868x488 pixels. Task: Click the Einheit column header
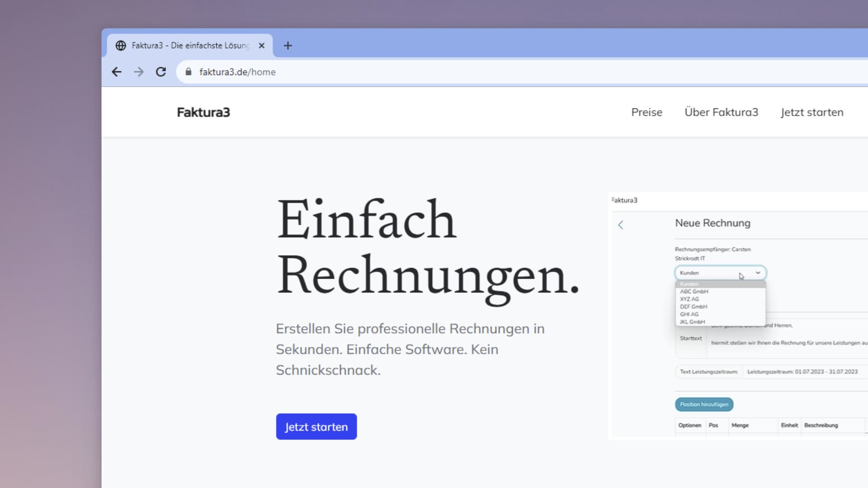(x=789, y=425)
